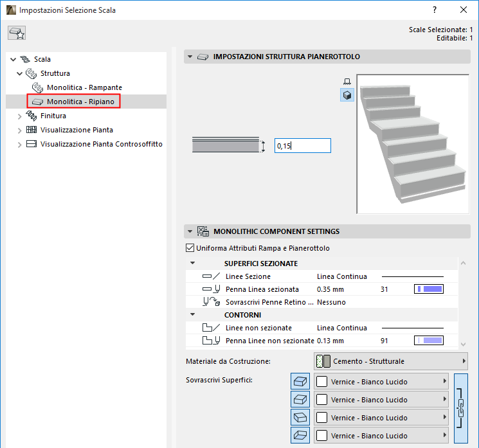
Task: Click the 3D stair preview image
Action: click(413, 144)
